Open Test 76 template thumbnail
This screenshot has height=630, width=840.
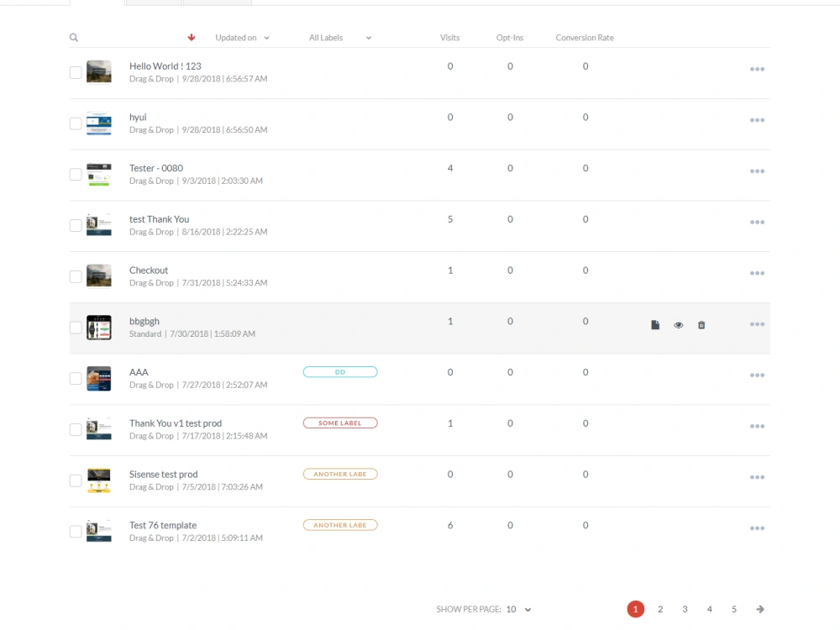(99, 531)
